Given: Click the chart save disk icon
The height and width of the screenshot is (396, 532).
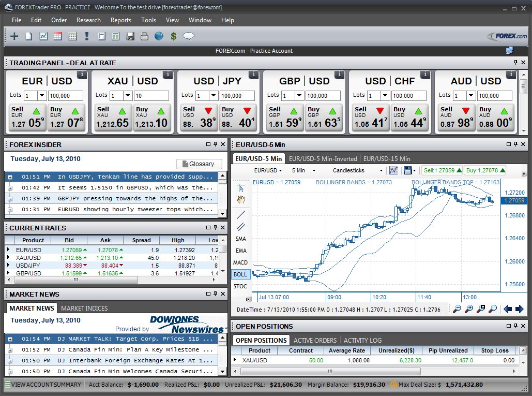Looking at the screenshot, I should click(408, 170).
